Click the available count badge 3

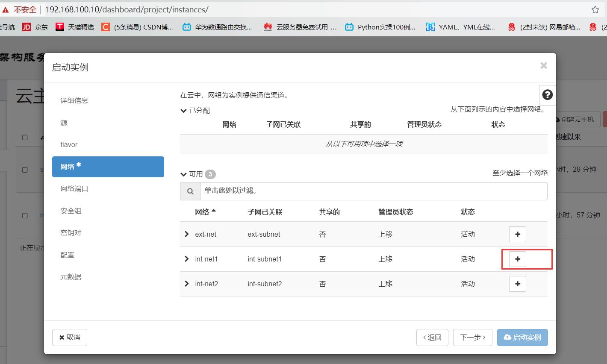210,174
